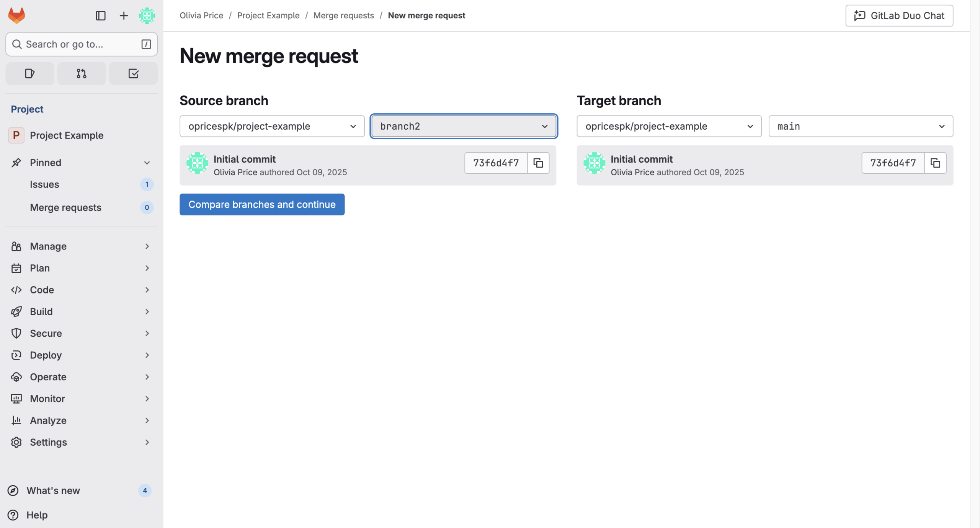Open Issues in sidebar

pyautogui.click(x=44, y=184)
